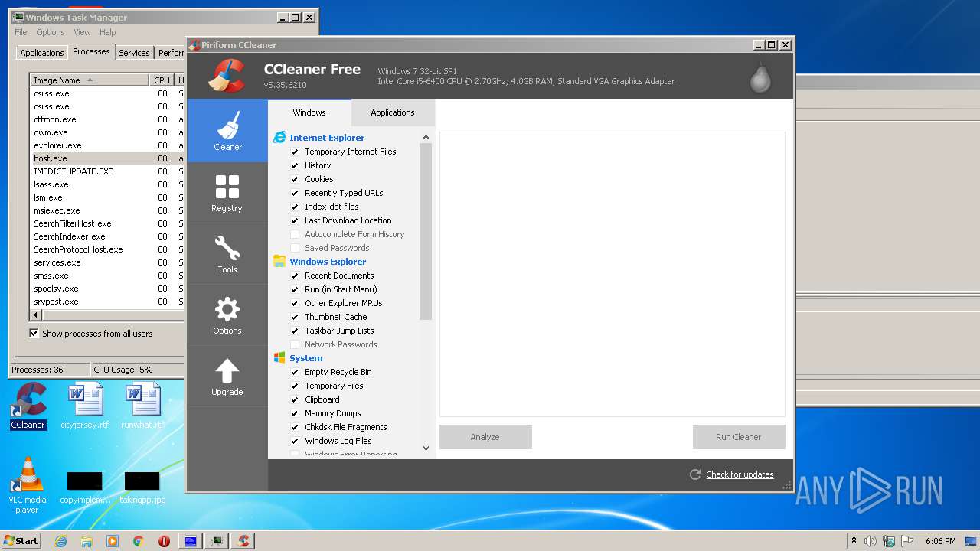
Task: Select the VLC media player shortcut
Action: (27, 485)
